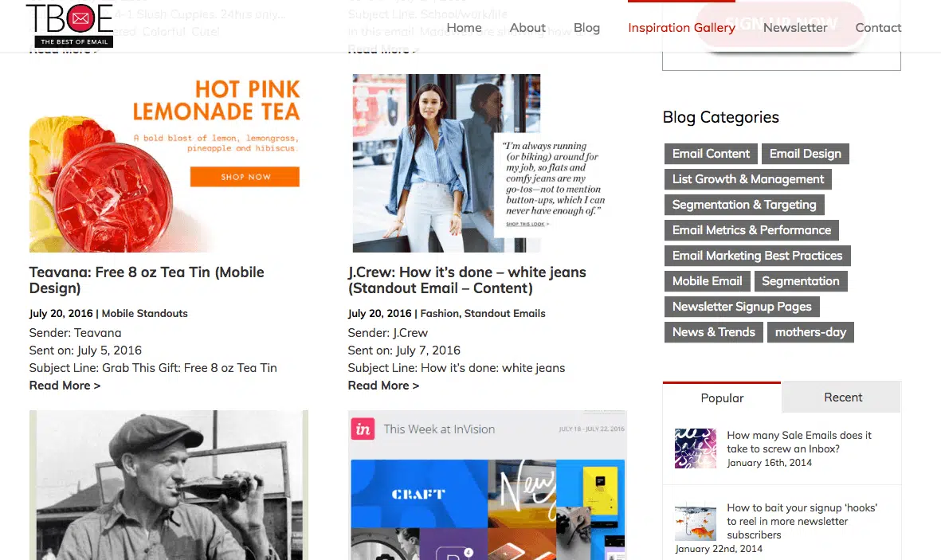Select Segmentation & Targeting category tag
This screenshot has height=560, width=941.
(743, 205)
